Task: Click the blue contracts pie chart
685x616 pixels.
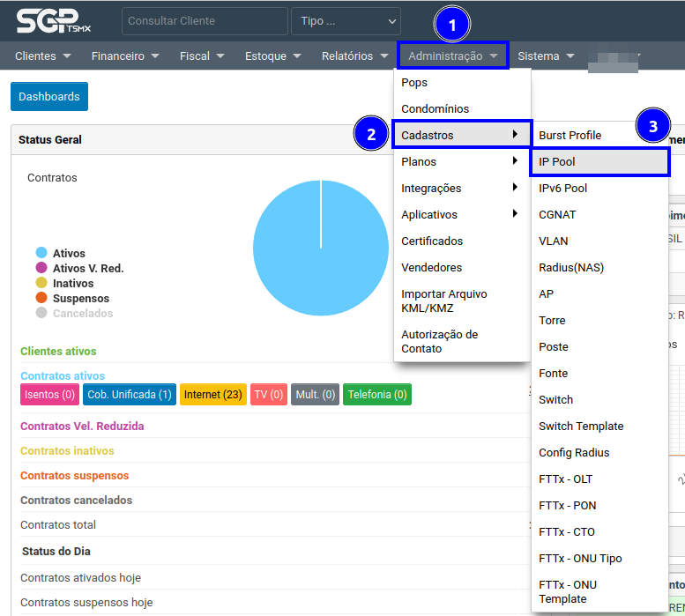Action: click(320, 248)
